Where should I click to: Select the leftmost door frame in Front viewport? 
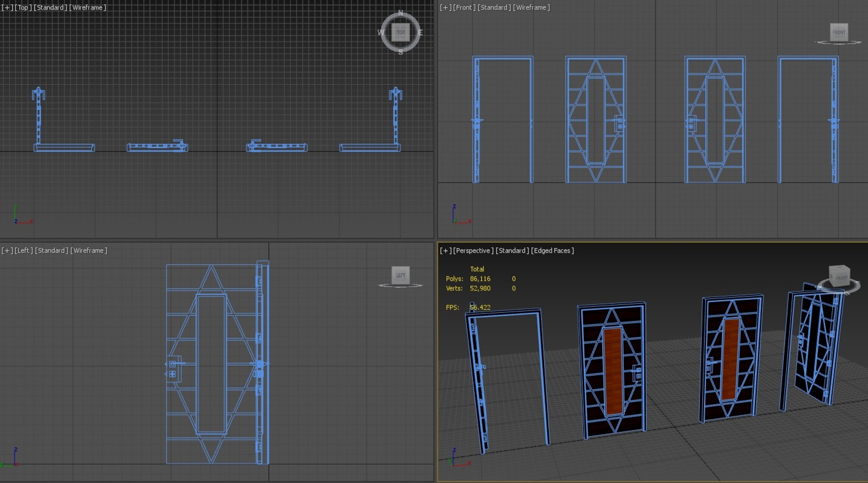(x=503, y=120)
